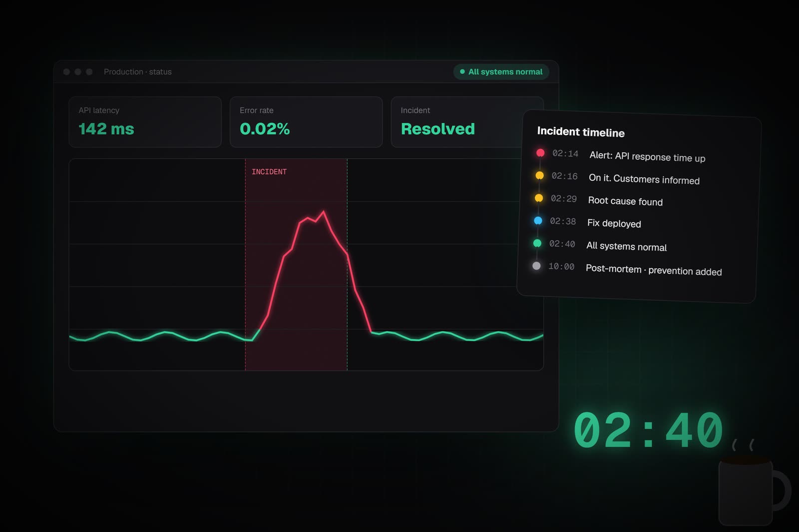Click the 'Production · status' window title
The width and height of the screenshot is (799, 532).
tap(138, 72)
